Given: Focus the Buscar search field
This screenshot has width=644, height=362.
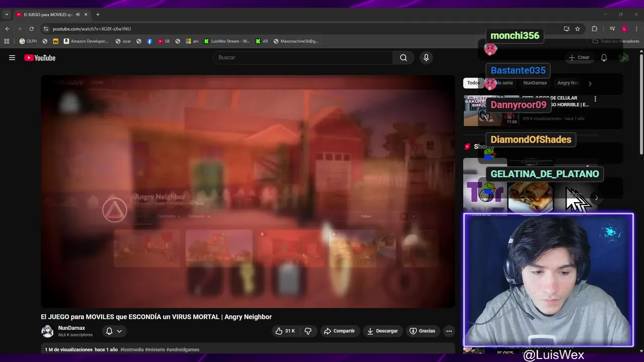Looking at the screenshot, I should [x=303, y=58].
